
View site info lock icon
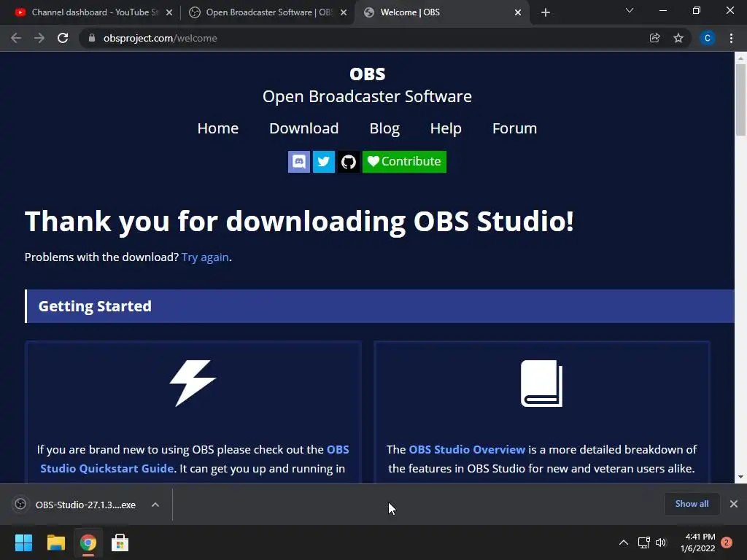click(x=91, y=38)
